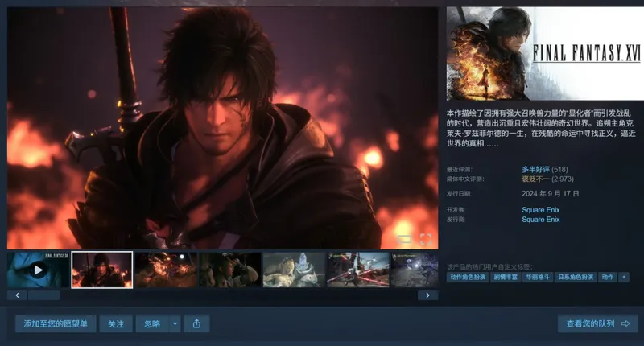The image size is (644, 346).
Task: Click the 褒贬不一 Chinese reviews link
Action: [535, 179]
